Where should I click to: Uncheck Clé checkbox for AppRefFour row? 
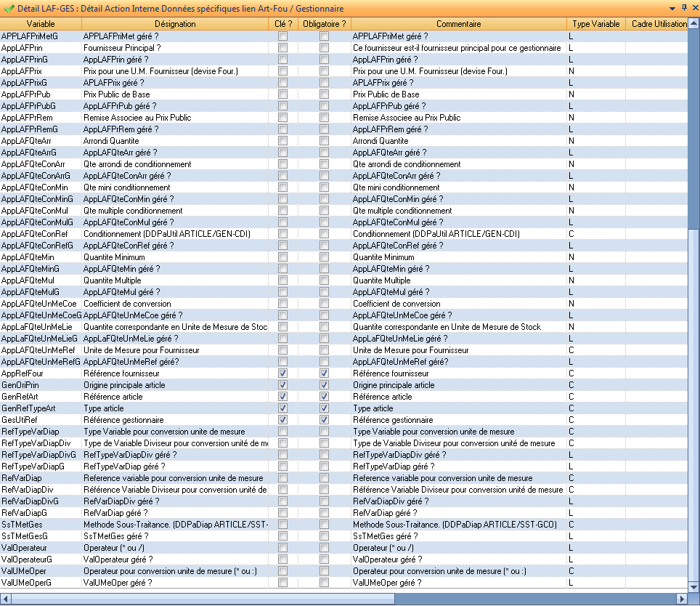282,373
